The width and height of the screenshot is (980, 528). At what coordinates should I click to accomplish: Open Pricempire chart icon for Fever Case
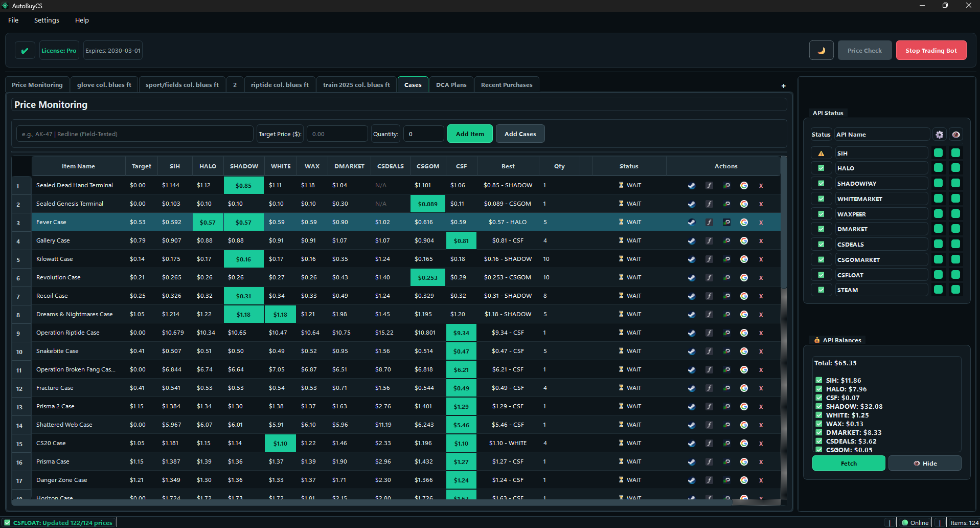[x=726, y=223]
